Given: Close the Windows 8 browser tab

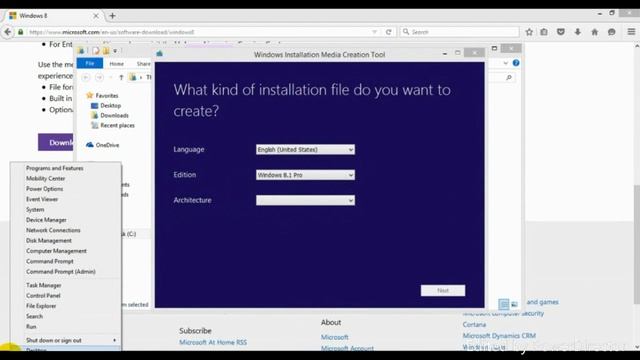Looking at the screenshot, I should [96, 16].
